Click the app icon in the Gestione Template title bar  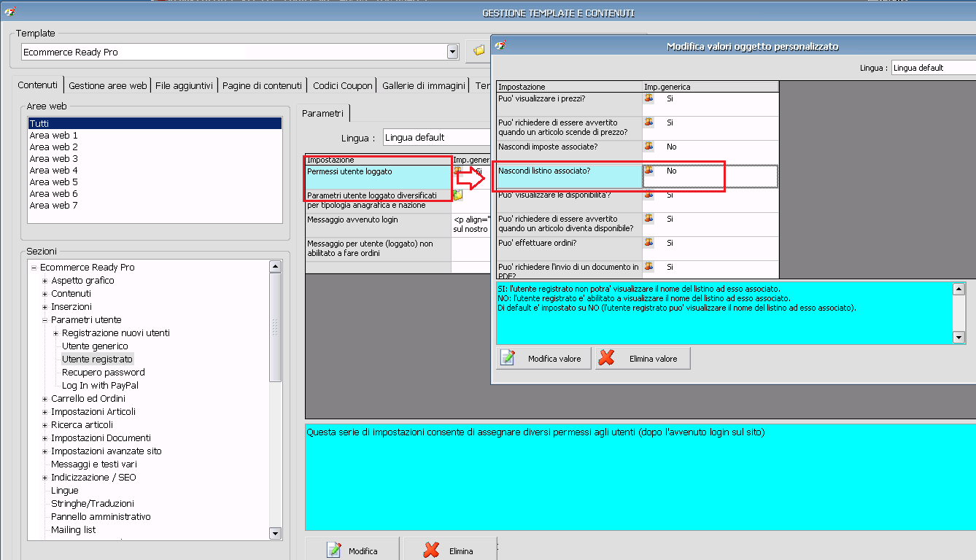[x=10, y=12]
